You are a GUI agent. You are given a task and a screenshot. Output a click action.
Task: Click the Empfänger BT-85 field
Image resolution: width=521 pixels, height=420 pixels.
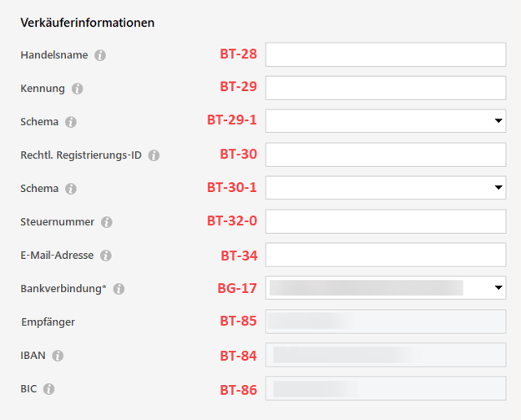tap(386, 321)
